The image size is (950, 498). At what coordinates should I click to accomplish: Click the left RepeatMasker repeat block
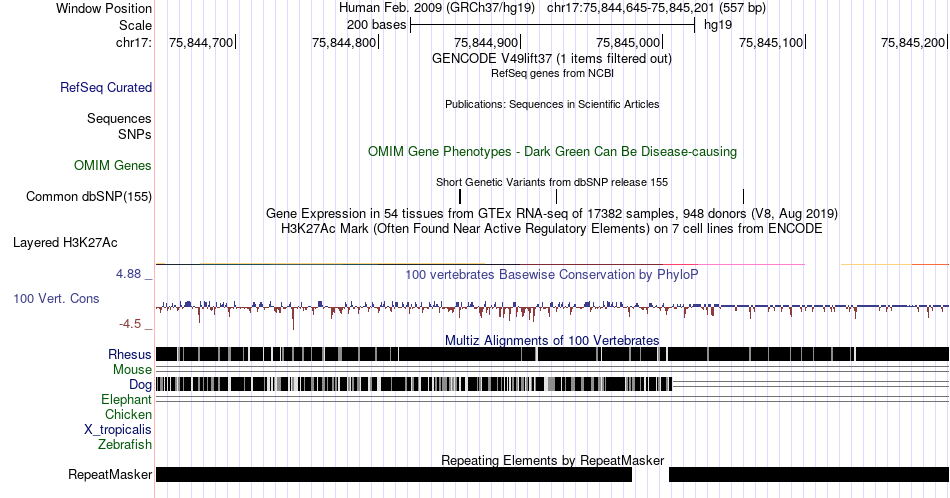(x=394, y=474)
